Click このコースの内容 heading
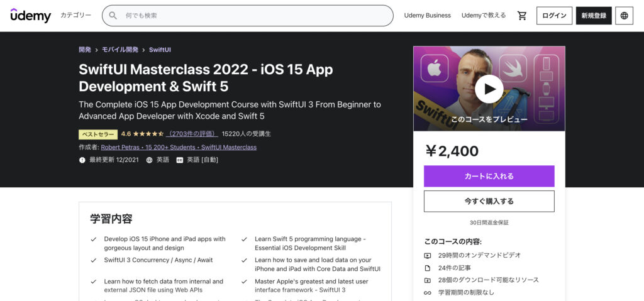 pyautogui.click(x=453, y=241)
